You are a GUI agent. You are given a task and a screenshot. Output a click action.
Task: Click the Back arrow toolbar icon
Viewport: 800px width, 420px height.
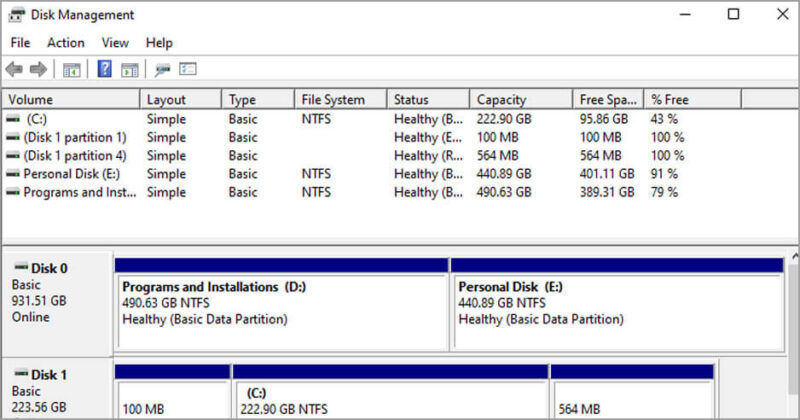[14, 69]
